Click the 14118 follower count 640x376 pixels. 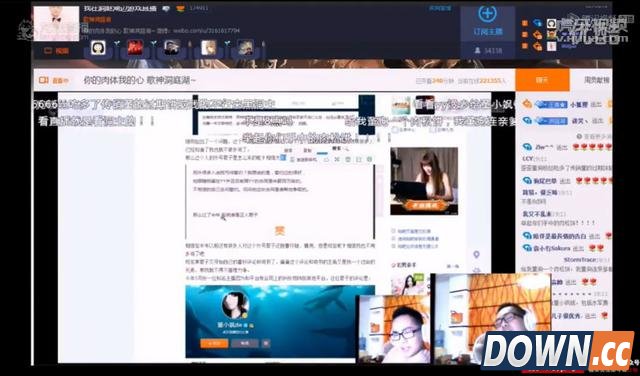pos(489,50)
